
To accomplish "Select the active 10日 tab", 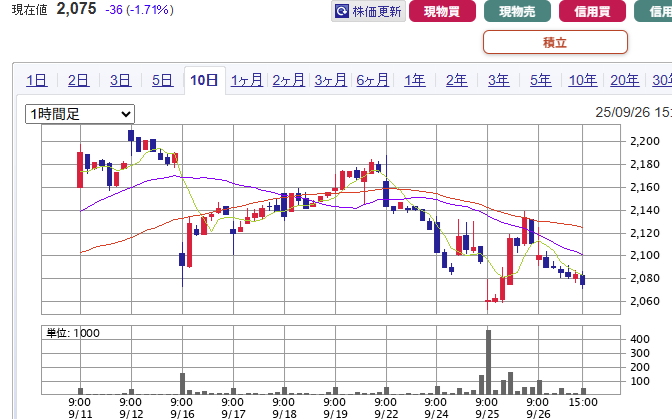I will pos(204,80).
